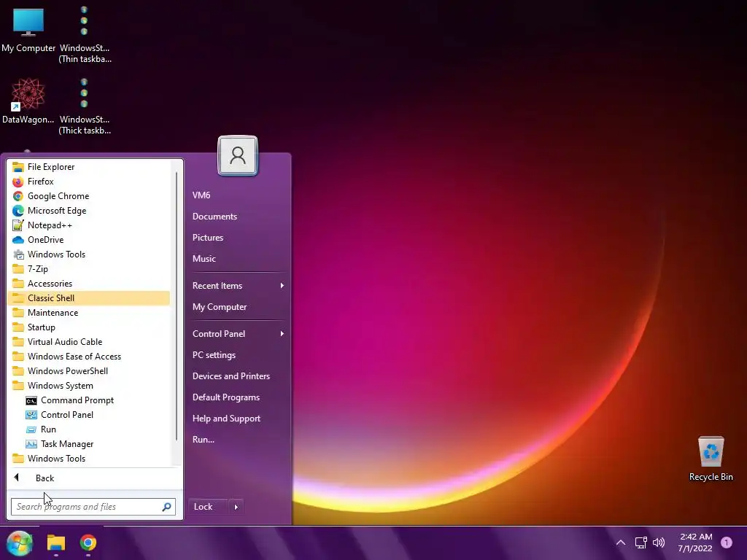Open Run under Windows System
The image size is (747, 560).
89,429
